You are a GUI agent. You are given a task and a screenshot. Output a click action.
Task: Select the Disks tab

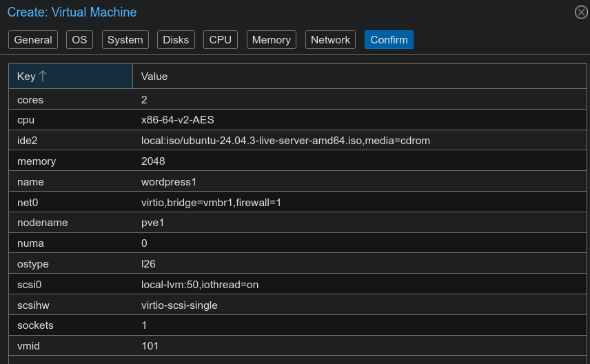[176, 40]
